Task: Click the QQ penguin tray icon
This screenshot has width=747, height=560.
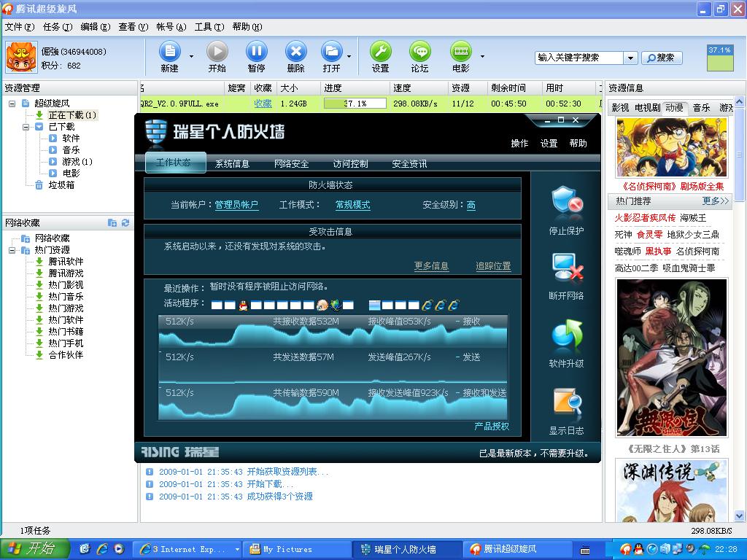Action: (639, 549)
